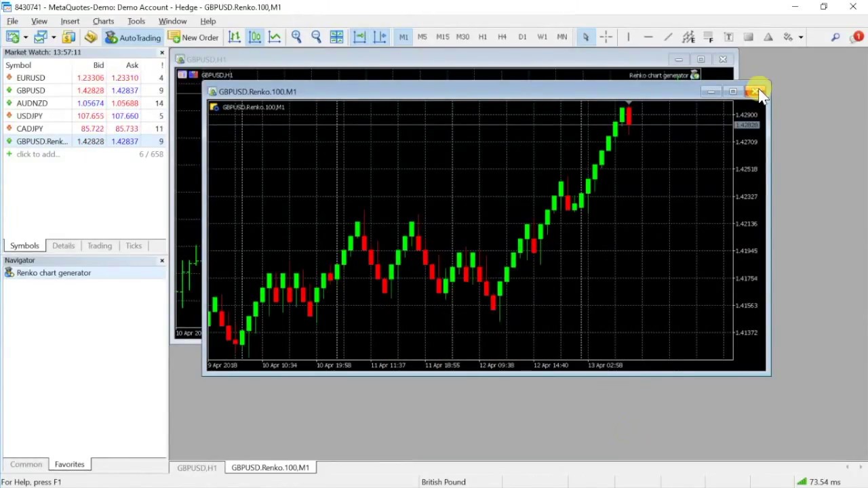Select the crosshair tool
The height and width of the screenshot is (488, 868).
606,37
